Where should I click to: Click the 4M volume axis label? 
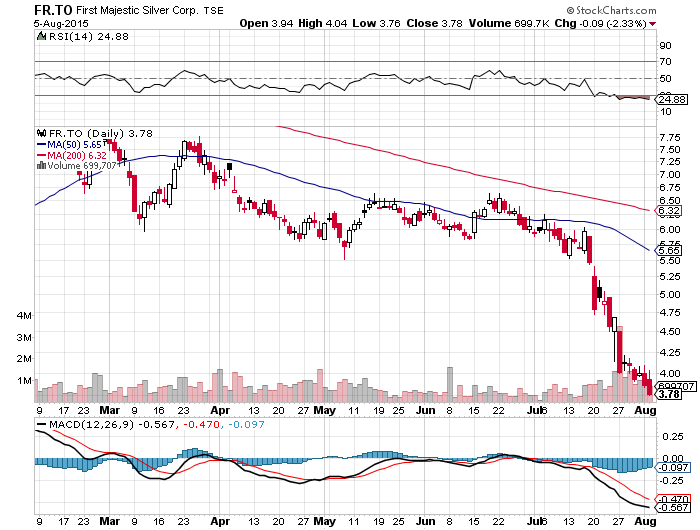coord(24,316)
